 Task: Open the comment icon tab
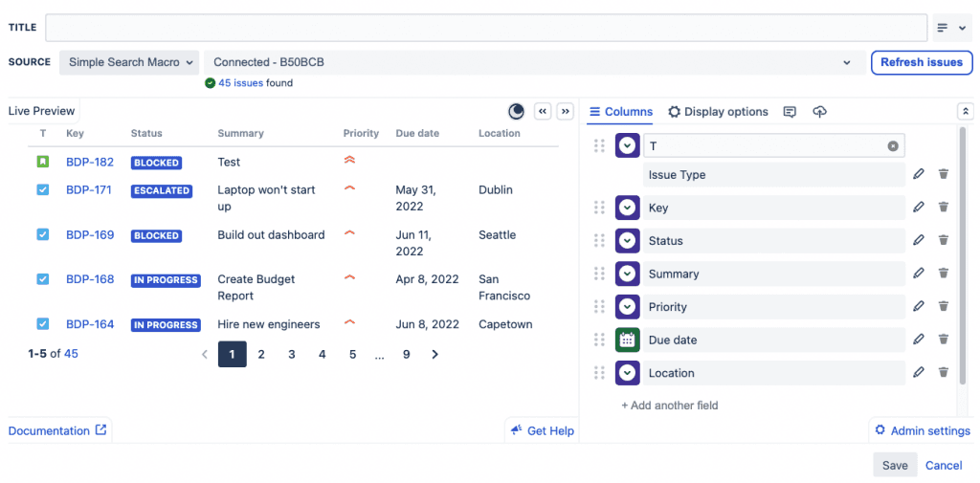click(x=790, y=112)
